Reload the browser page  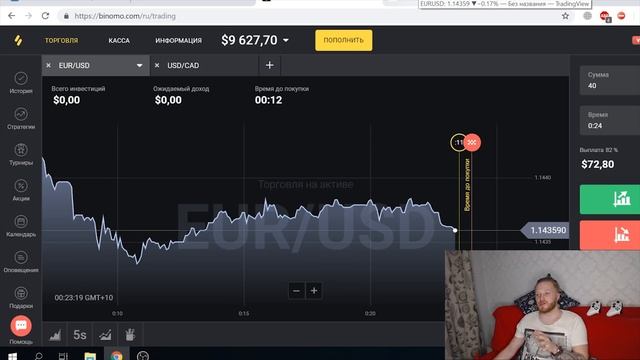45,16
